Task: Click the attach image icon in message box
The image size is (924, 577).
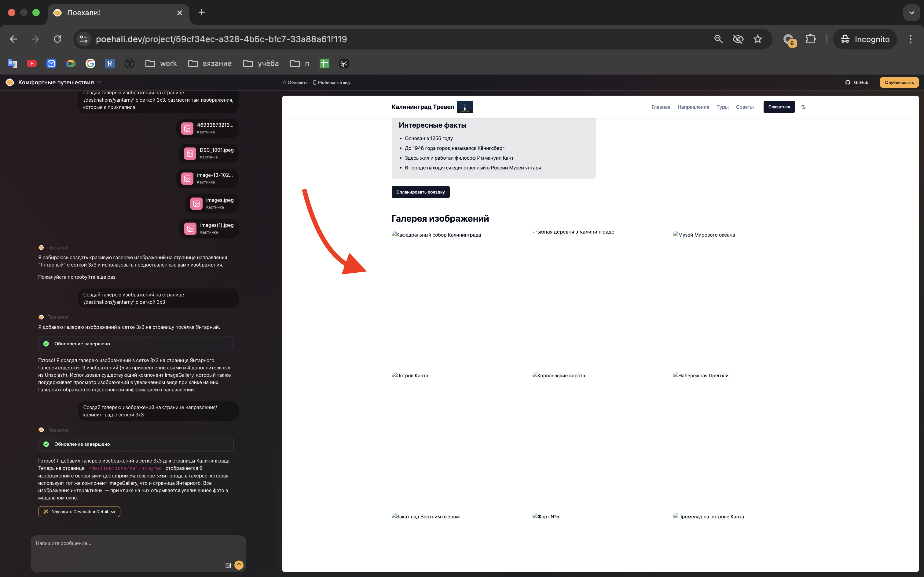Action: coord(228,565)
